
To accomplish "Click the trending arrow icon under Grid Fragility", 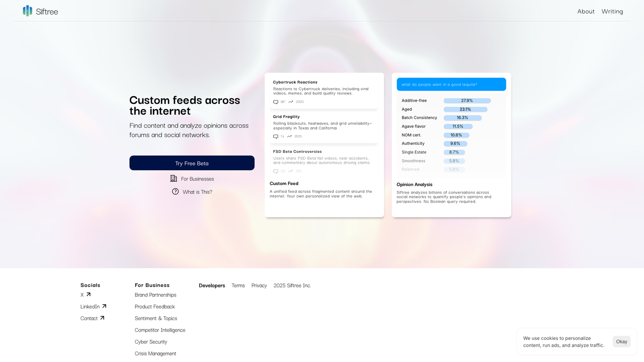I will [289, 136].
